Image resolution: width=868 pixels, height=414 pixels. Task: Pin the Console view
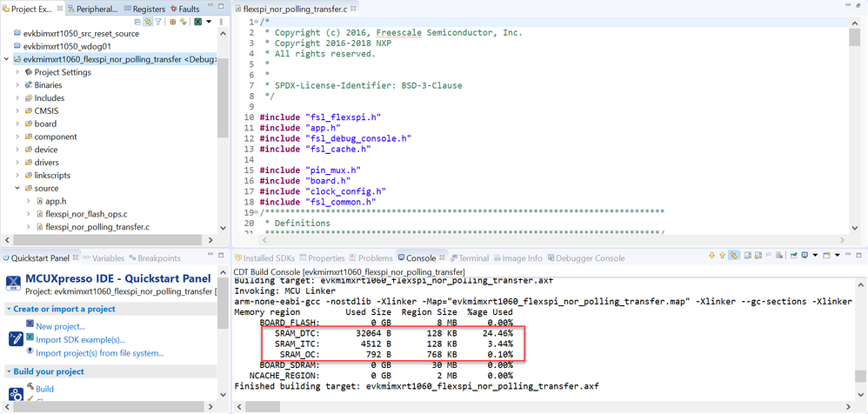pos(793,255)
